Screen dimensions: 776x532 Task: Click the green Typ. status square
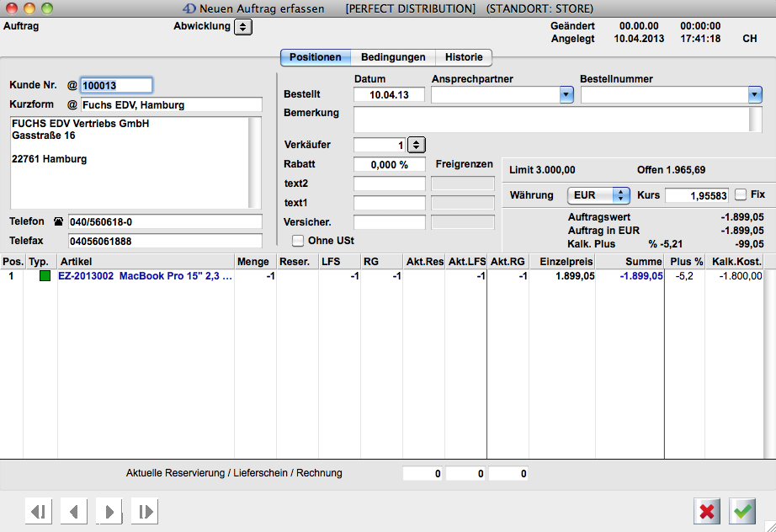45,276
